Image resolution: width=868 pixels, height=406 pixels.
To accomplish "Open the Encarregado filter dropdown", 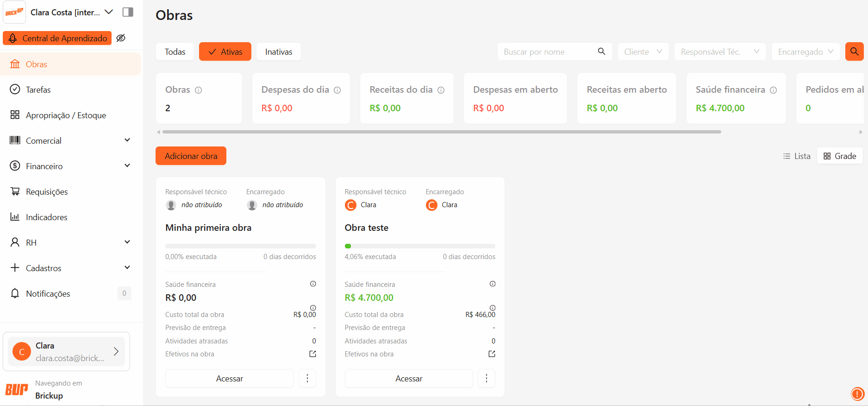I will 805,51.
